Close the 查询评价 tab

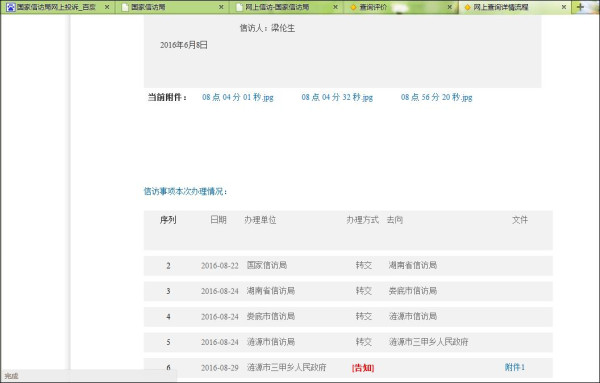[450, 7]
